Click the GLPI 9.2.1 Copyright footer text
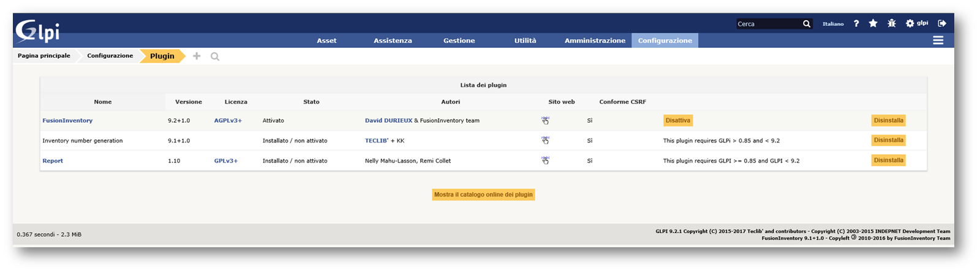The width and height of the screenshot is (980, 273). [803, 231]
